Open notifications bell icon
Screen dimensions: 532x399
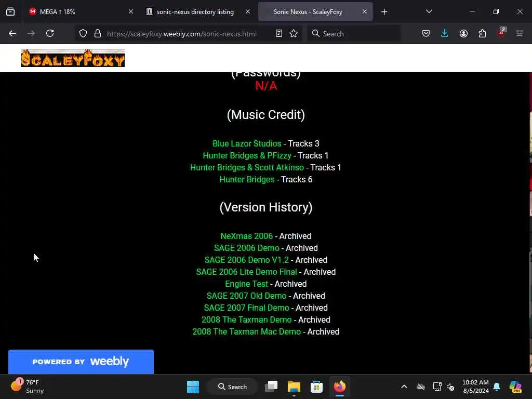(497, 387)
